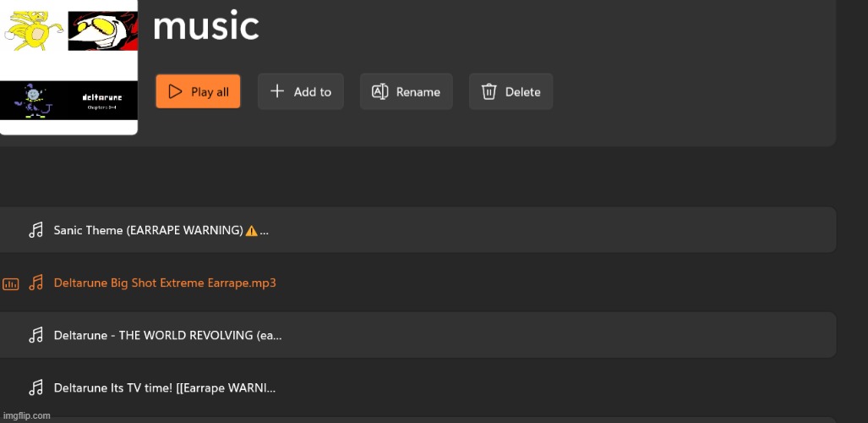Click the imgflip.com watermark text
Image resolution: width=868 pixels, height=423 pixels.
(26, 415)
